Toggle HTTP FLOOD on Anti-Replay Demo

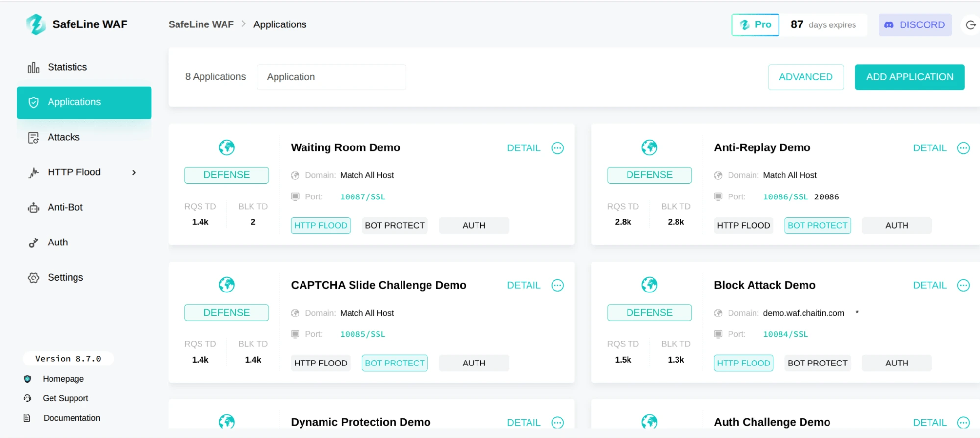[x=743, y=225]
